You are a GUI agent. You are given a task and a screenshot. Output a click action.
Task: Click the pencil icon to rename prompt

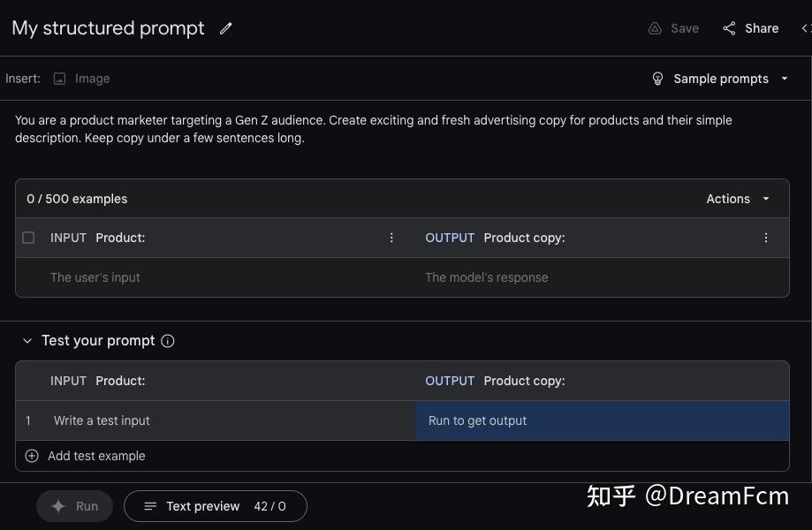[226, 28]
